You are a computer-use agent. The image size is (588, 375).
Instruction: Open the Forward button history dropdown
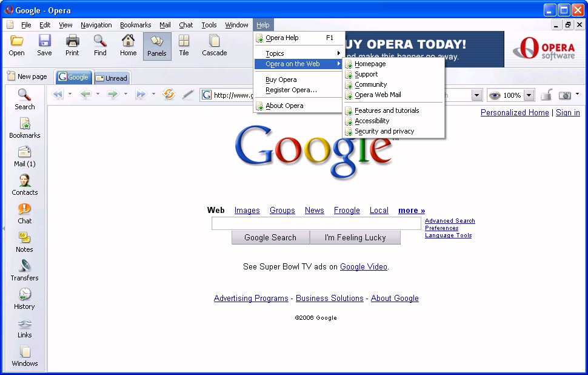click(125, 94)
